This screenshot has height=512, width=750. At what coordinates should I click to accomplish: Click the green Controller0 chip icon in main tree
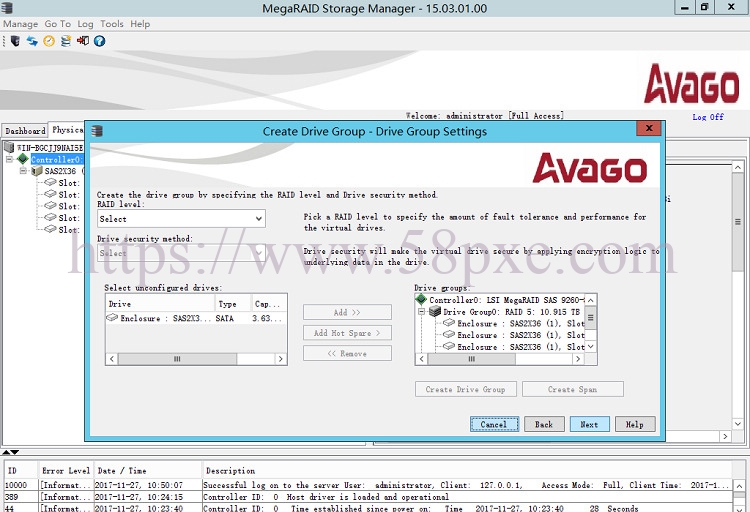click(x=22, y=158)
